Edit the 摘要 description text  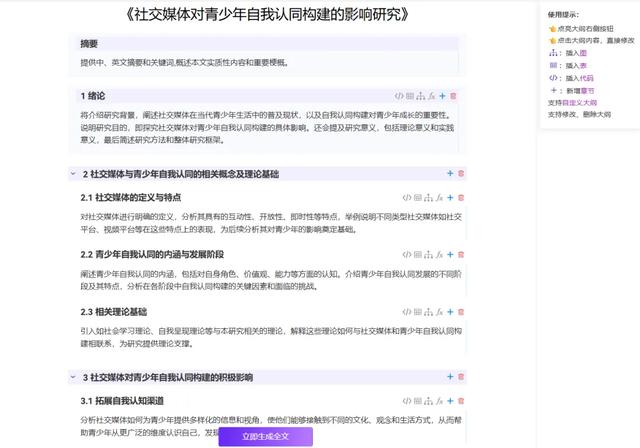tap(185, 62)
